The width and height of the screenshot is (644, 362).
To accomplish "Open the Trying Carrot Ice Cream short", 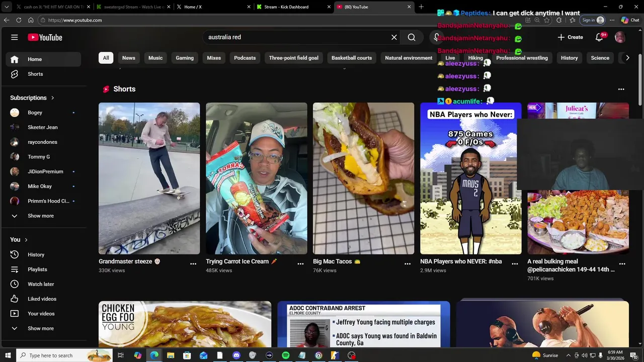I will [256, 178].
